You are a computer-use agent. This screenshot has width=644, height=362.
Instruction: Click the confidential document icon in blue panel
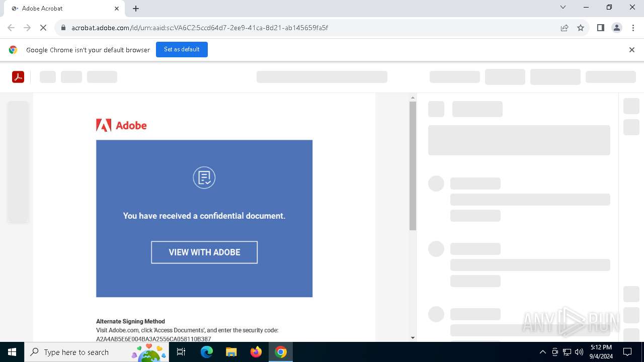click(204, 177)
